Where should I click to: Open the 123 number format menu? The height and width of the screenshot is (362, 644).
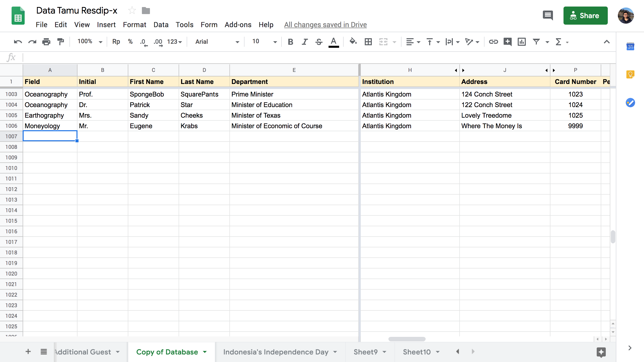tap(175, 42)
